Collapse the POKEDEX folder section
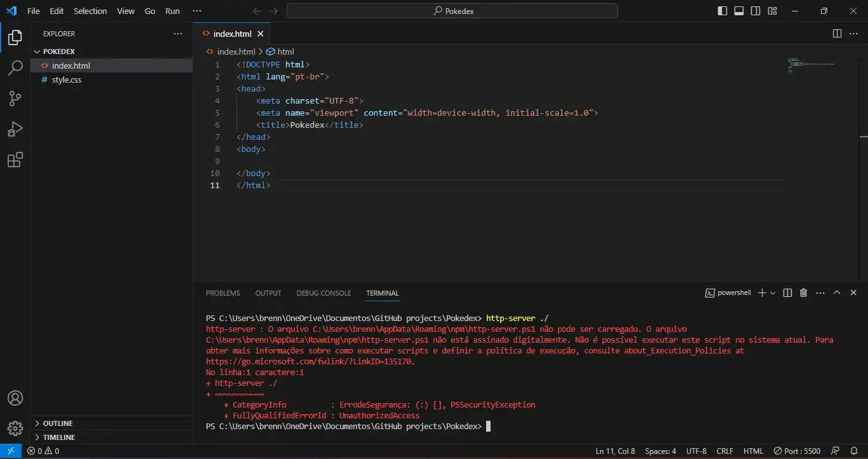 (x=111, y=51)
